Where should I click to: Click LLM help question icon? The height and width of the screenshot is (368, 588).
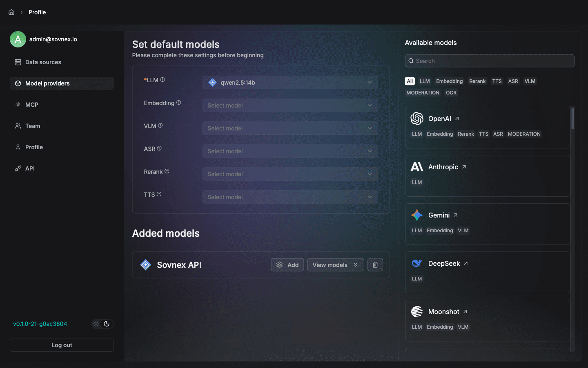point(163,80)
